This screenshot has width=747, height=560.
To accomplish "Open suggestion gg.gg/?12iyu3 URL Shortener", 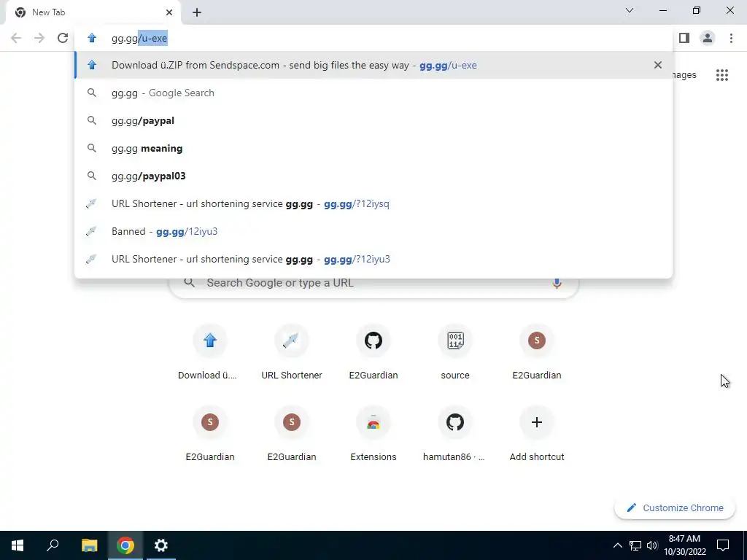I will [x=373, y=259].
